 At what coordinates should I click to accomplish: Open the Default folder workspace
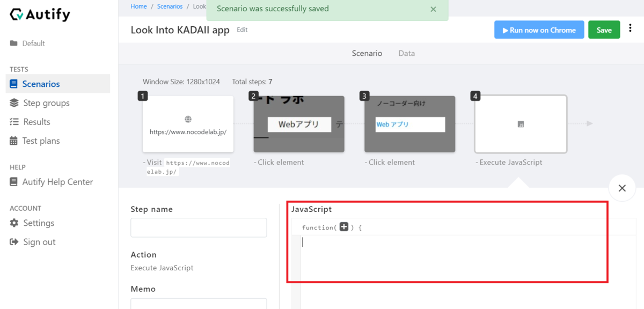[27, 43]
